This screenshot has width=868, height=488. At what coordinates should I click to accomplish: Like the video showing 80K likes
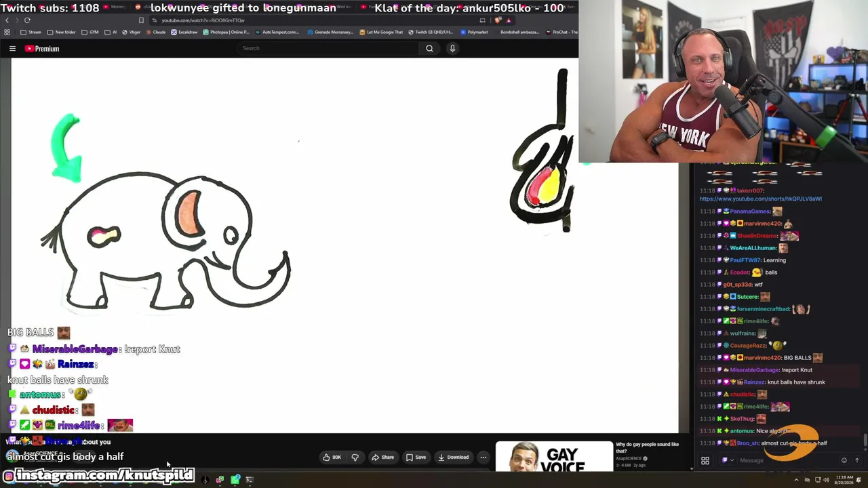[332, 457]
